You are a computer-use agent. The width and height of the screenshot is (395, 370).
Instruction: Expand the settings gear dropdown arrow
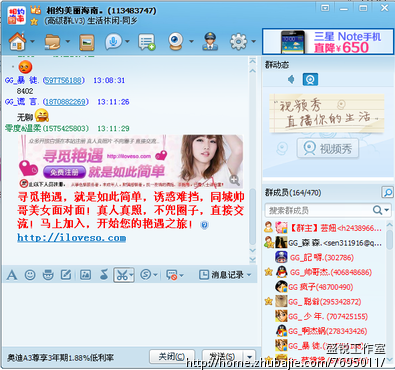pyautogui.click(x=254, y=42)
